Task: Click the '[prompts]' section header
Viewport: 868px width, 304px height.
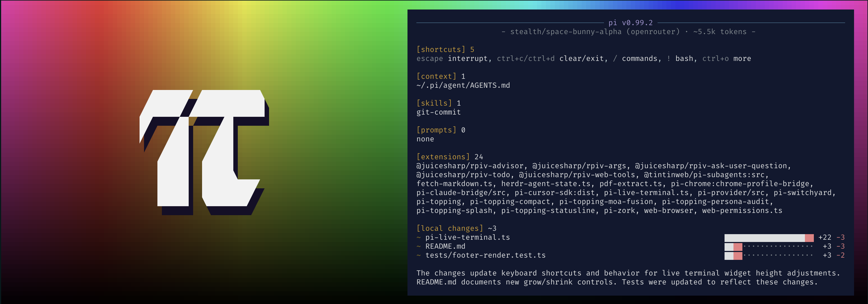Action: click(436, 130)
